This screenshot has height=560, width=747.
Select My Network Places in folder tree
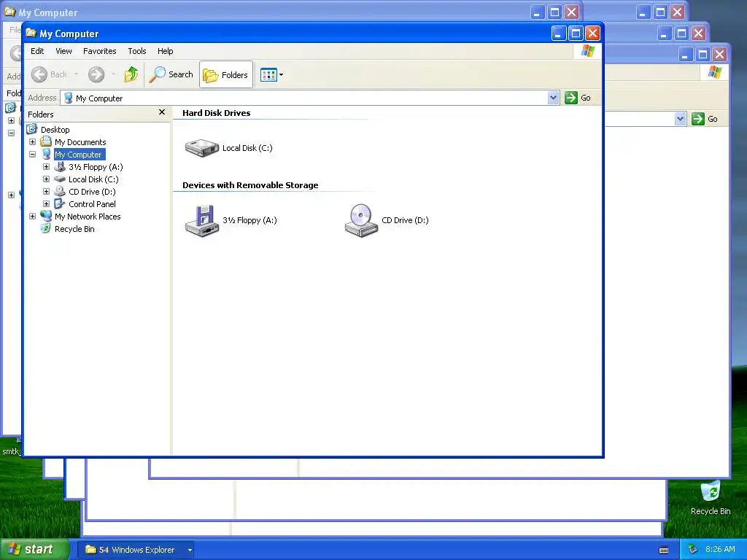(88, 216)
